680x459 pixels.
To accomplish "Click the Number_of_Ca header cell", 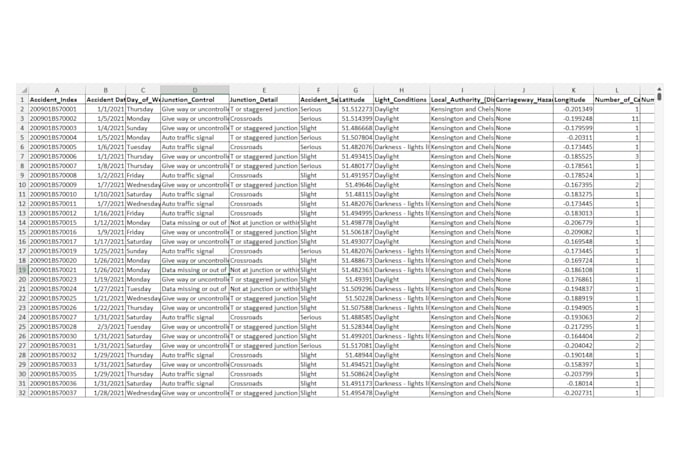I will coord(617,100).
